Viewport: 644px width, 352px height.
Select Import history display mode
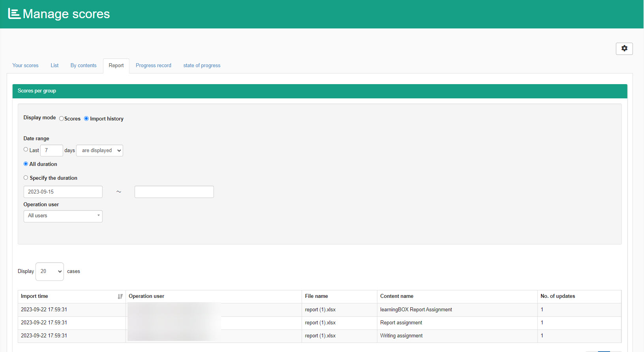[x=86, y=119]
